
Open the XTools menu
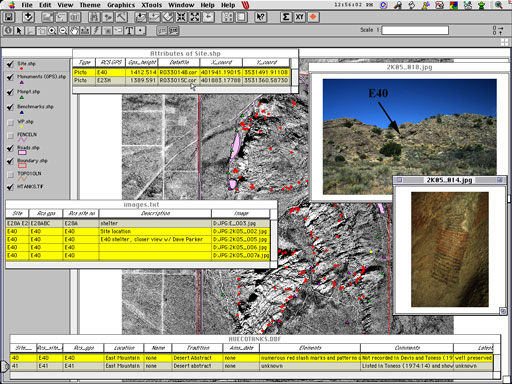pyautogui.click(x=151, y=5)
